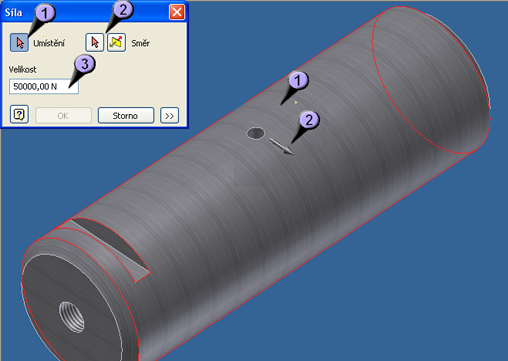Pick the keyway slot near the front end
Screen dimensions: 508x361
click(110, 247)
